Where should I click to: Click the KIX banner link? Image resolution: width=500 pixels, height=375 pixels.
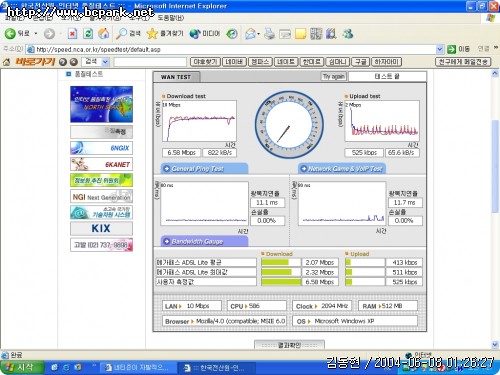(101, 229)
